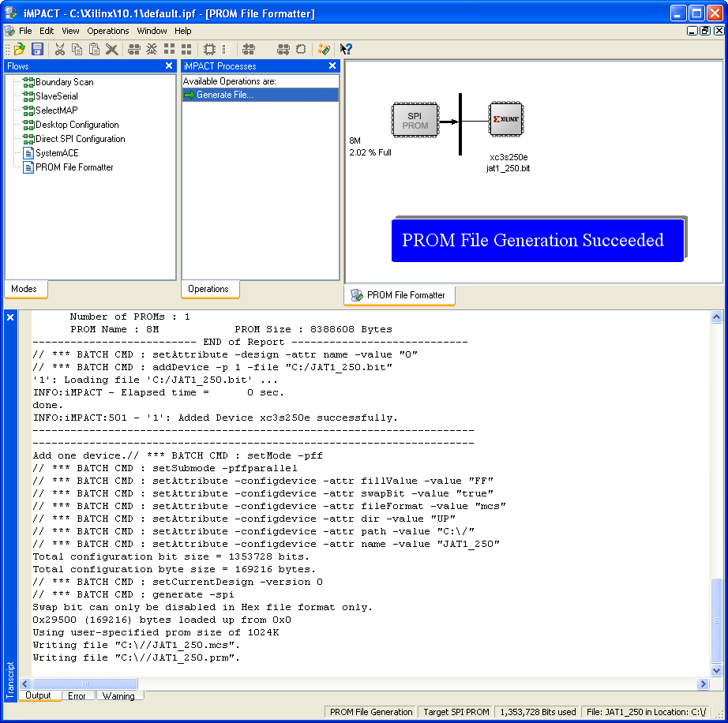Switch to the Modes tab

tap(26, 289)
